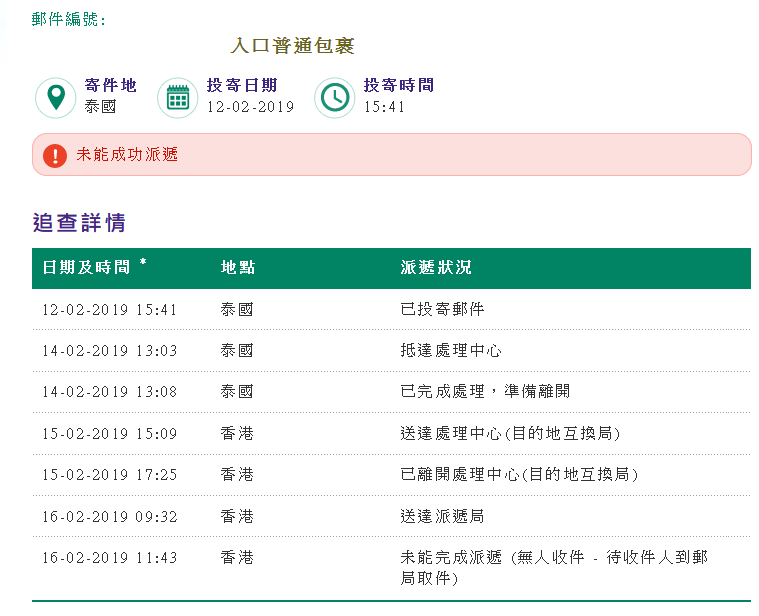Select the 未能完成派遞 unsuccessful delivery row
This screenshot has height=616, width=759.
click(x=391, y=568)
